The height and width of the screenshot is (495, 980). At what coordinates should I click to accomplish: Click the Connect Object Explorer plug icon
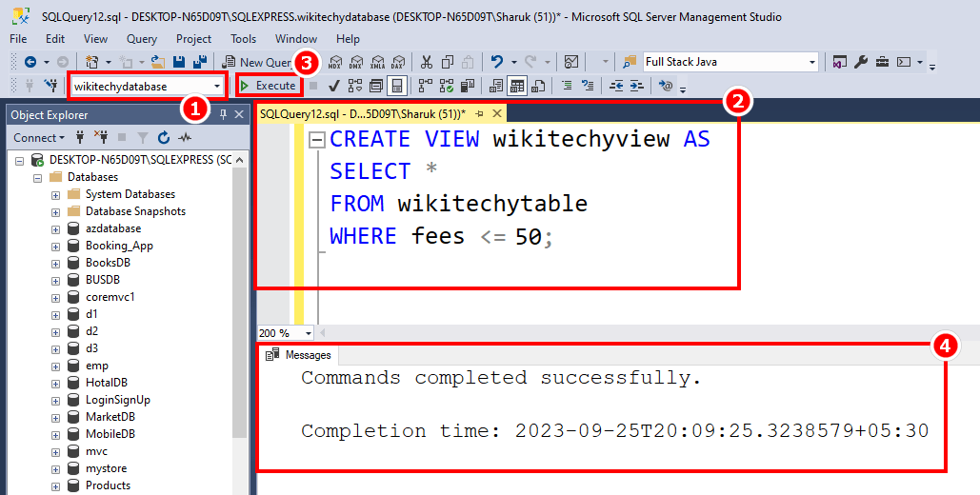(80, 137)
